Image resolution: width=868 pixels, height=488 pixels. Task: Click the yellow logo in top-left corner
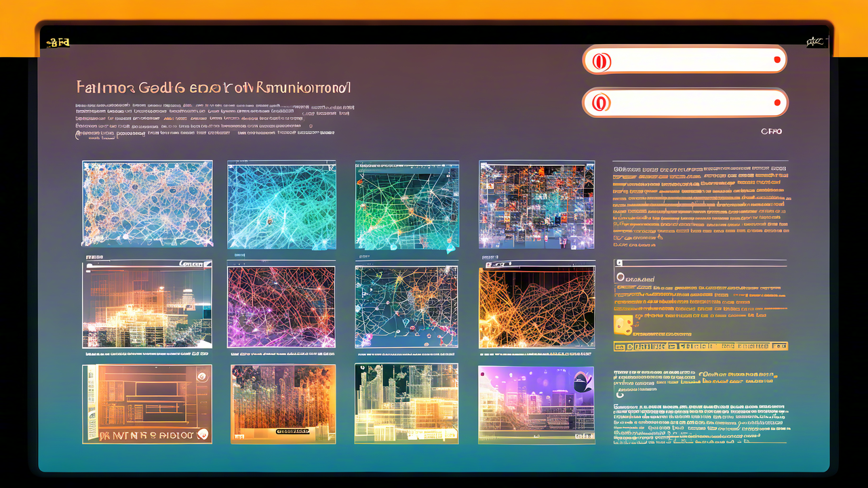(58, 43)
